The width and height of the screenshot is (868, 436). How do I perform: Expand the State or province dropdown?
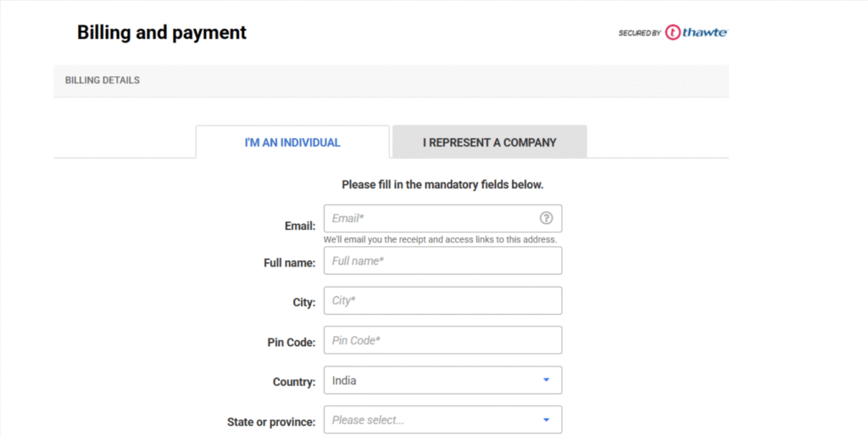click(x=442, y=420)
